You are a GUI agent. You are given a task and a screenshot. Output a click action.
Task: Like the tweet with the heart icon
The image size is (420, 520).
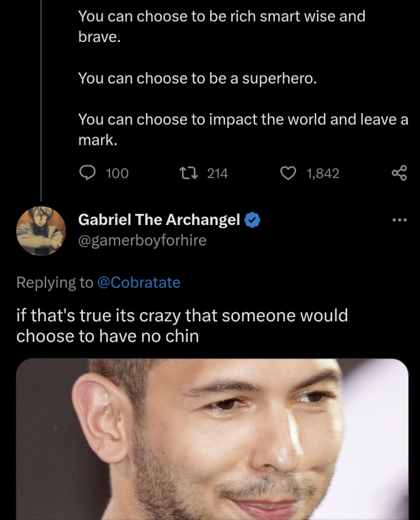pos(288,174)
